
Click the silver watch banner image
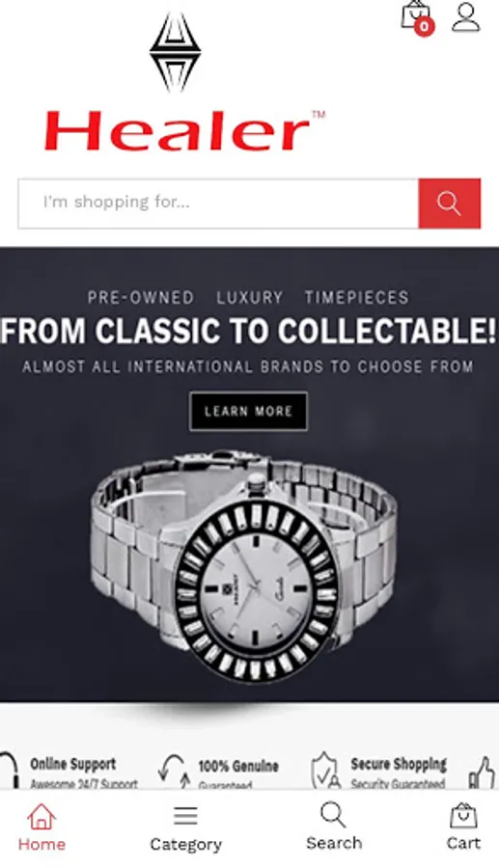coord(242,564)
